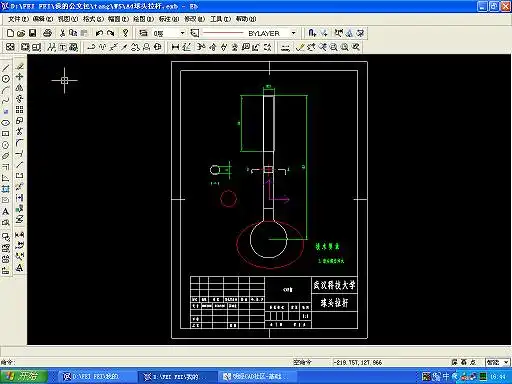Create a new file icon
Screen dimensions: 512x384
pyautogui.click(x=10, y=33)
